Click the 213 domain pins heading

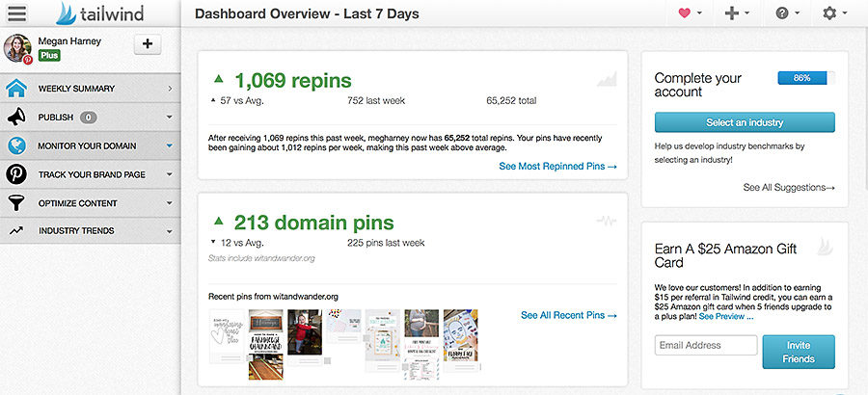pyautogui.click(x=313, y=223)
